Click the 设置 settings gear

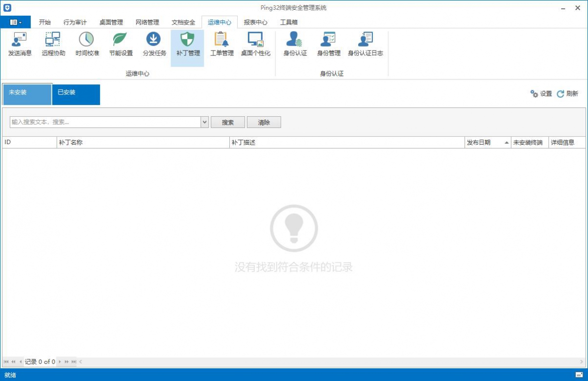click(x=541, y=94)
